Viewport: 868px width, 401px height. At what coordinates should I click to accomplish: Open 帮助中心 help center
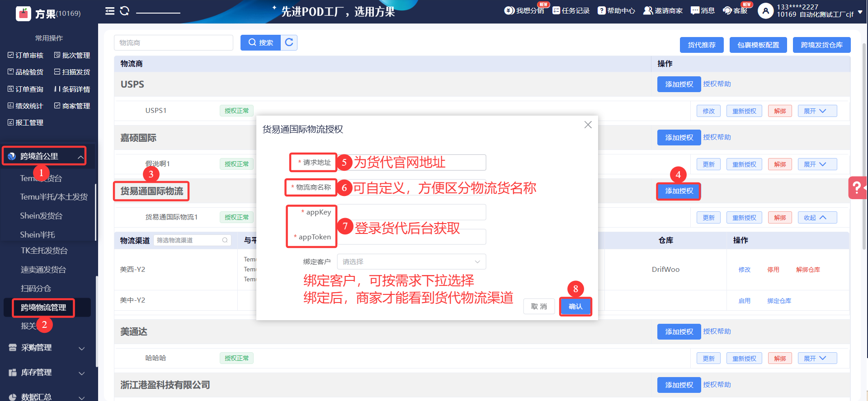[616, 10]
